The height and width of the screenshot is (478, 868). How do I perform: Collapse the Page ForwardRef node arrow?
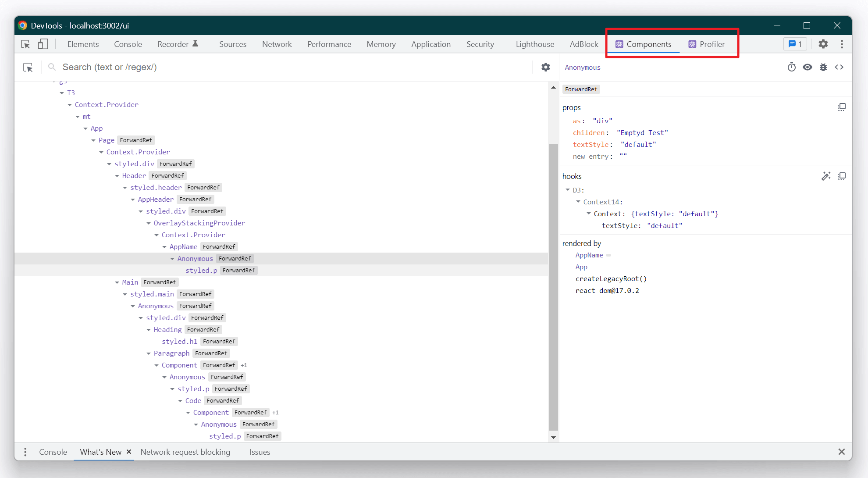(93, 140)
